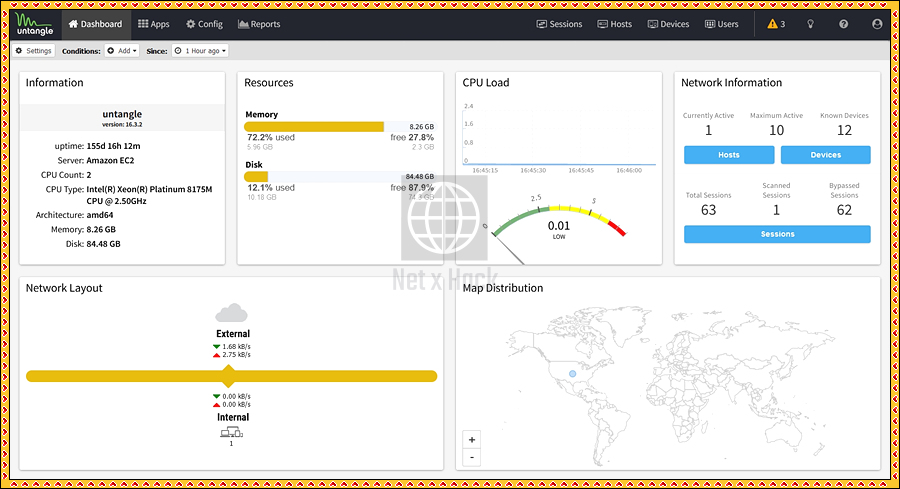Click Architecture value amd64

click(x=100, y=215)
